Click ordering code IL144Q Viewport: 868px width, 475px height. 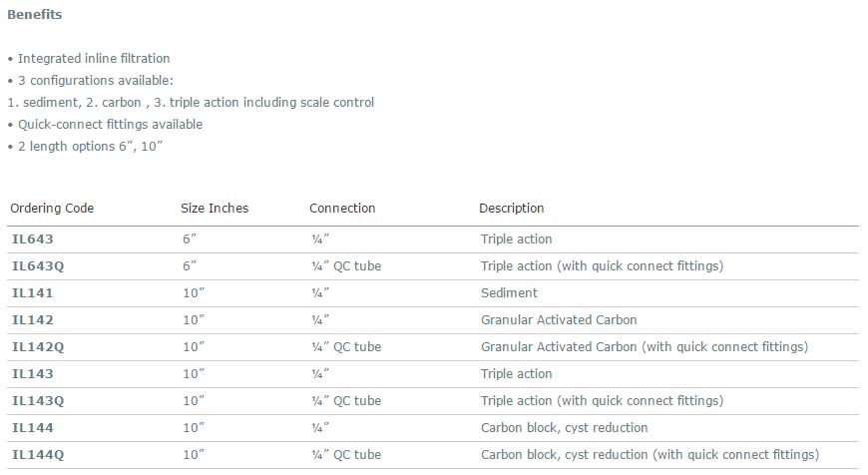pos(38,455)
